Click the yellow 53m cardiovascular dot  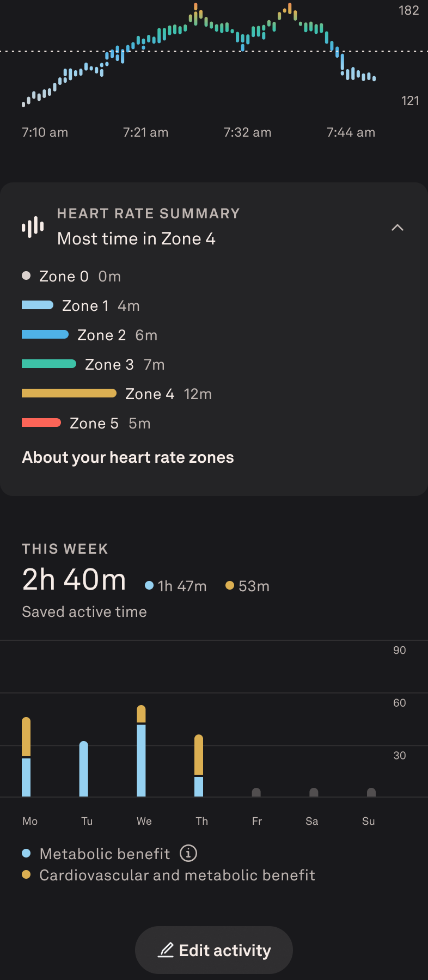(x=230, y=586)
